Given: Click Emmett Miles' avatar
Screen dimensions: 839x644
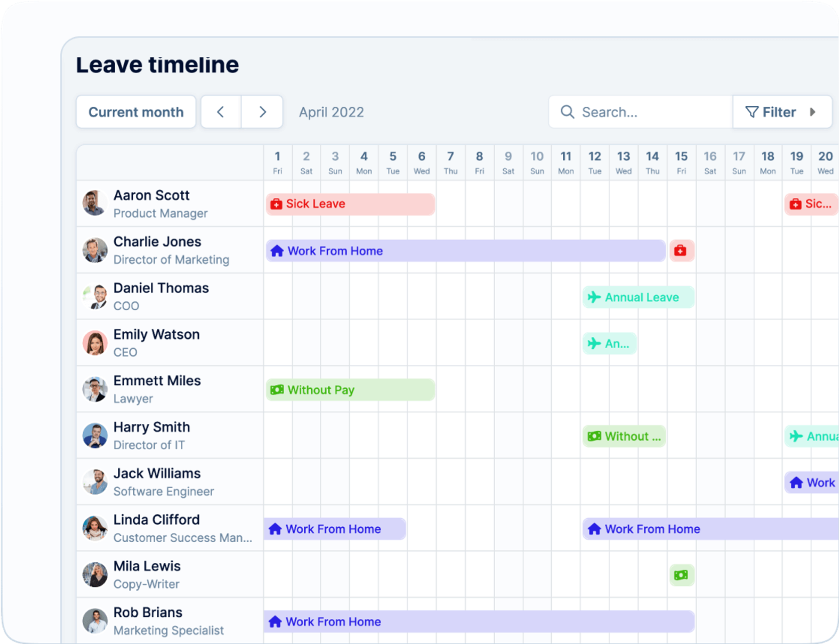Looking at the screenshot, I should click(95, 389).
